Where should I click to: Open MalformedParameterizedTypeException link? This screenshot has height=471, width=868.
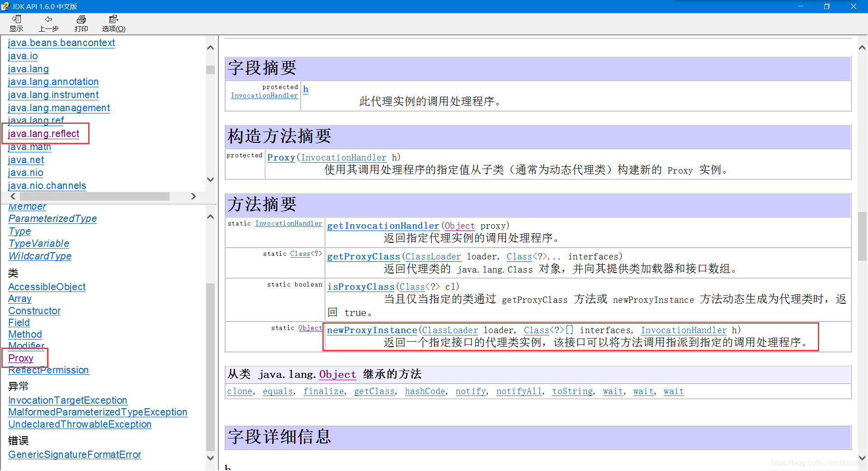tap(98, 412)
